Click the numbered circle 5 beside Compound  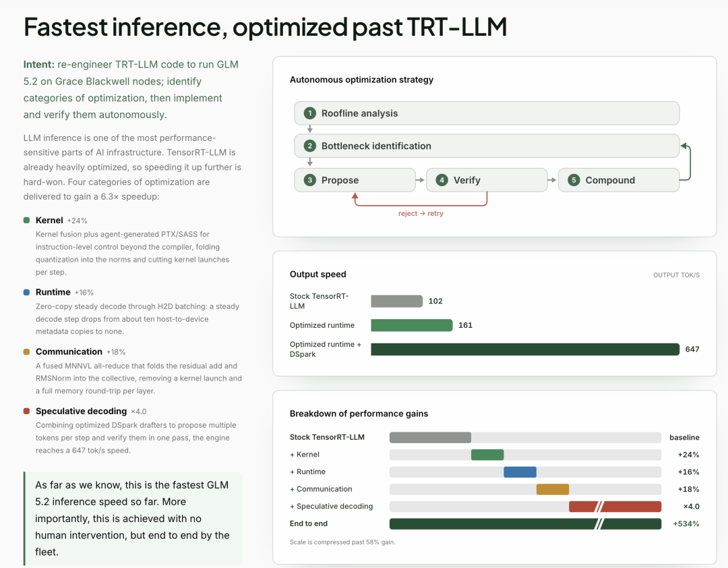point(574,180)
